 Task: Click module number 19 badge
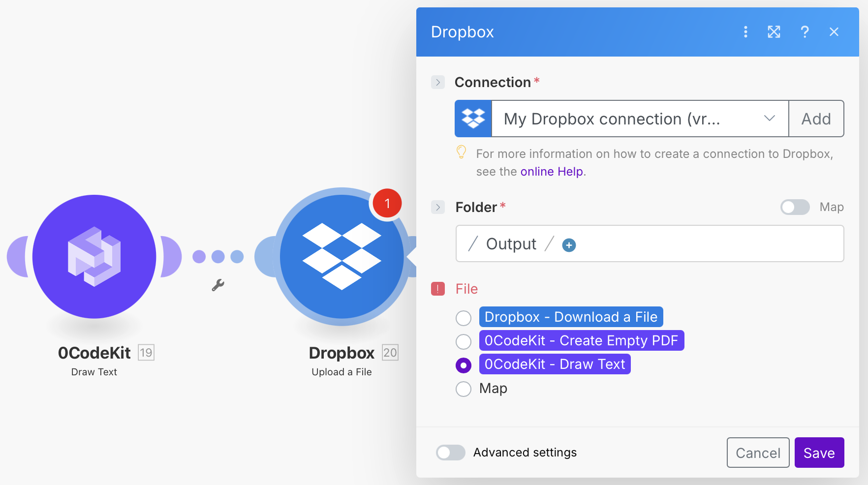(146, 353)
